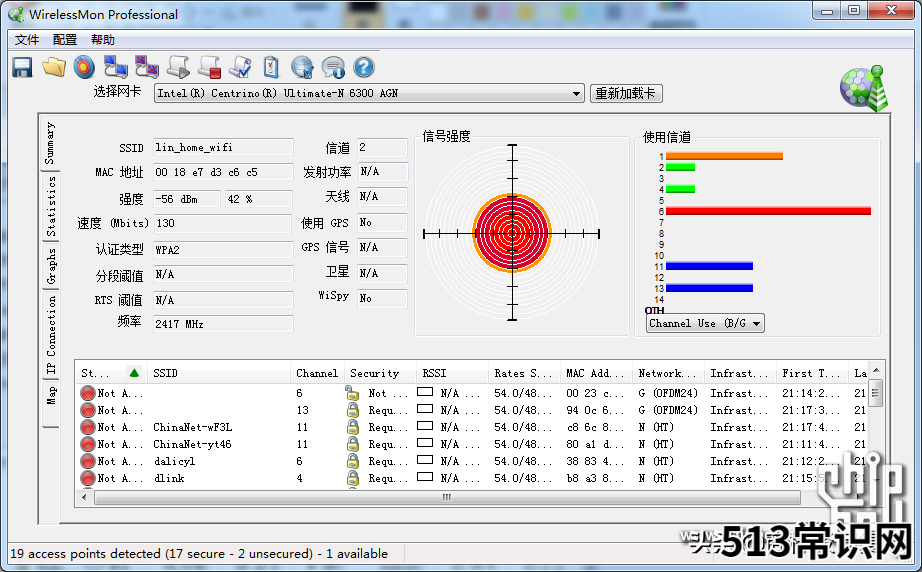Click the info speech bubble icon
The width and height of the screenshot is (922, 572).
click(333, 68)
